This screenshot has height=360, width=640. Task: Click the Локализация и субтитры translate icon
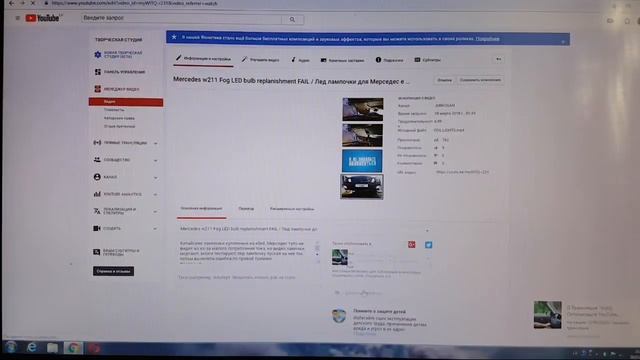[x=97, y=211]
